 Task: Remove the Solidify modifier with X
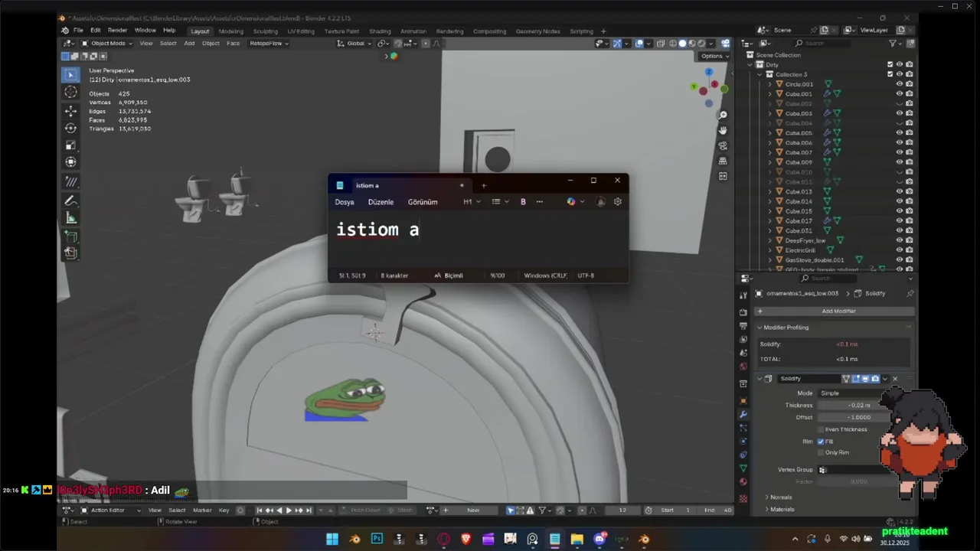(x=894, y=379)
